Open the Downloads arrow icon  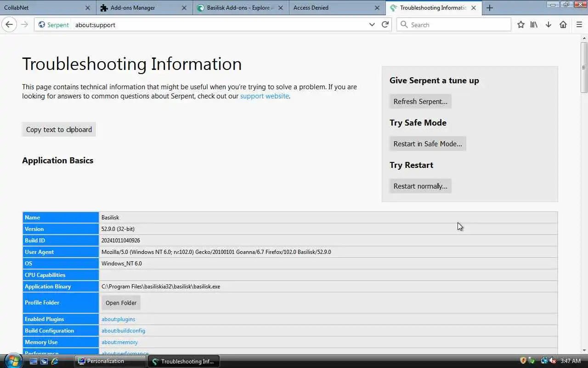pyautogui.click(x=548, y=24)
